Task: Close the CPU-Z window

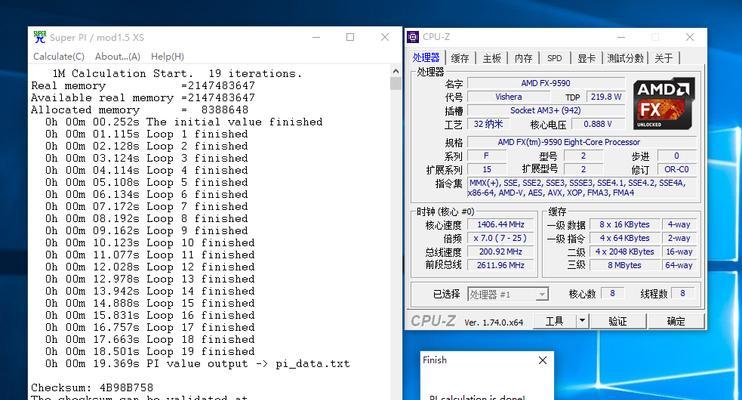Action: click(x=690, y=37)
